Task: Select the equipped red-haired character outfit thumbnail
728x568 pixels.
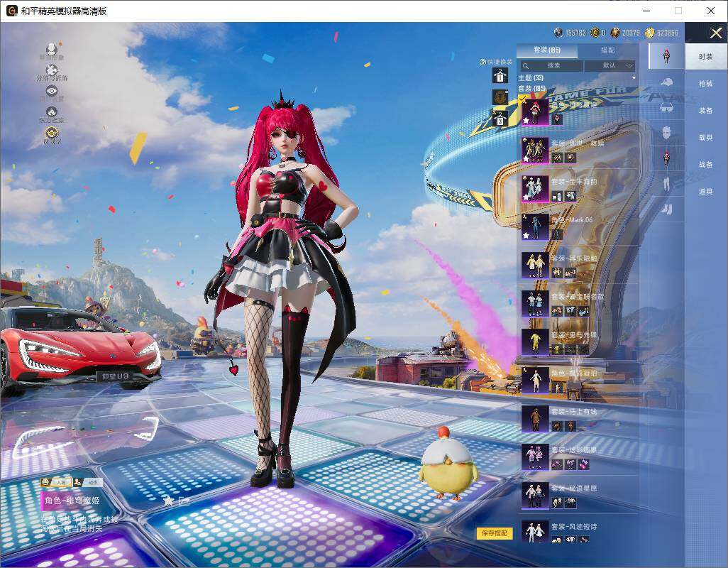Action: tap(535, 111)
